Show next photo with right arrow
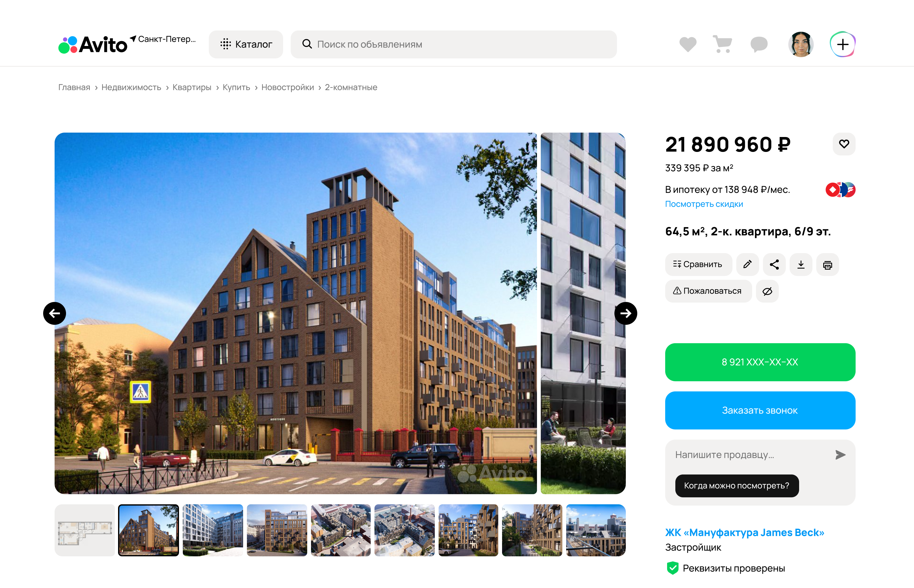This screenshot has height=588, width=914. [x=625, y=313]
